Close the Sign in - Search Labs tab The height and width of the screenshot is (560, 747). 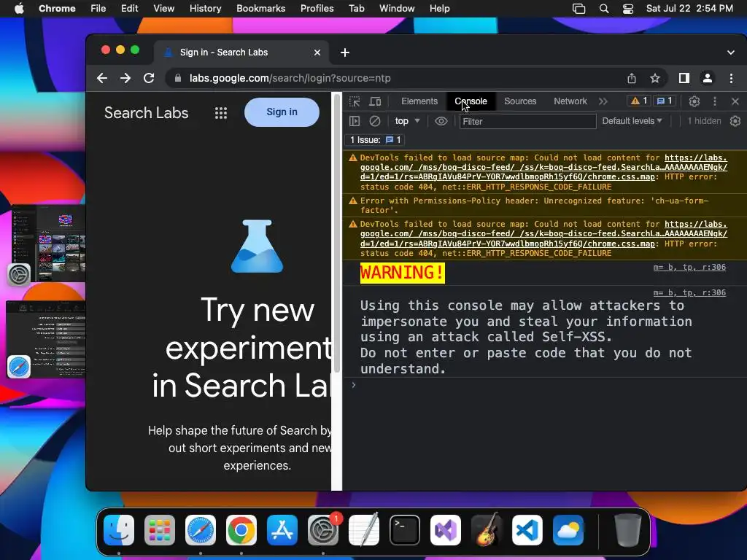click(317, 52)
